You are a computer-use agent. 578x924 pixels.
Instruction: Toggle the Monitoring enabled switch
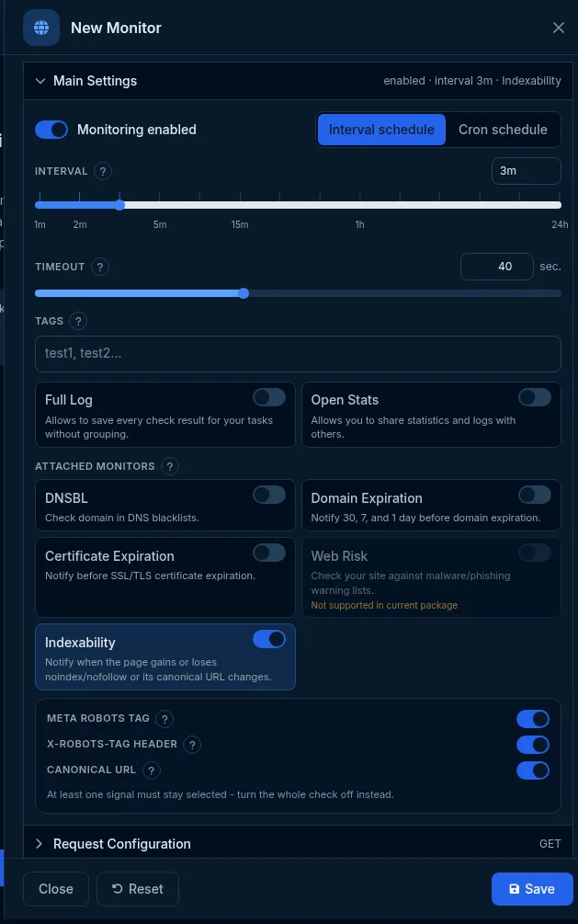pos(51,130)
